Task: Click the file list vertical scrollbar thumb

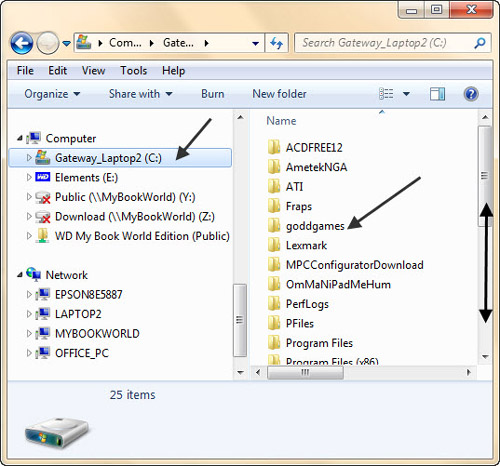Action: 485,176
